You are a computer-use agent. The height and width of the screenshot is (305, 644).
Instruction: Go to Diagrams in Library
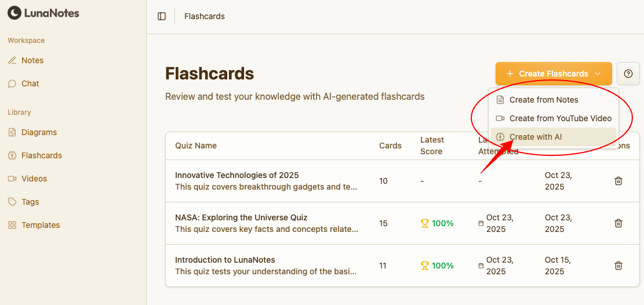pyautogui.click(x=39, y=132)
